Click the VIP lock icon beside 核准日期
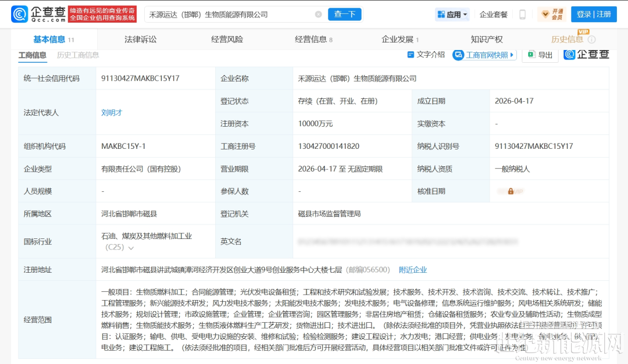 (x=511, y=191)
